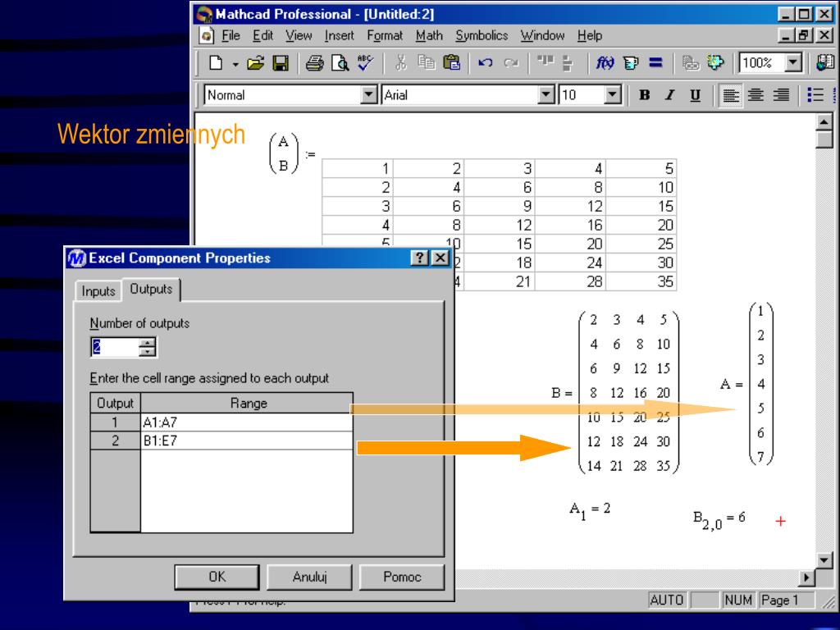The height and width of the screenshot is (630, 840).
Task: Select Output row 1 header
Action: pos(115,422)
